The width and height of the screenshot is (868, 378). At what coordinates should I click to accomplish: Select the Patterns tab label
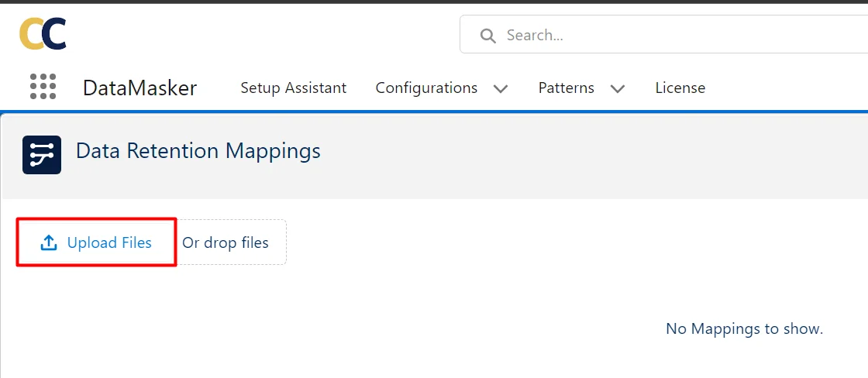[566, 88]
